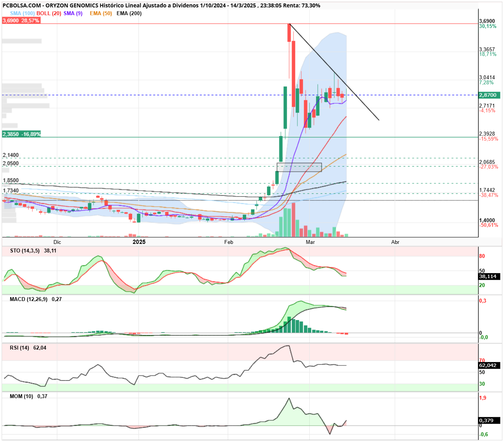This screenshot has height=442, width=504.
Task: Click the 2,0685 price axis value
Action: pyautogui.click(x=487, y=162)
